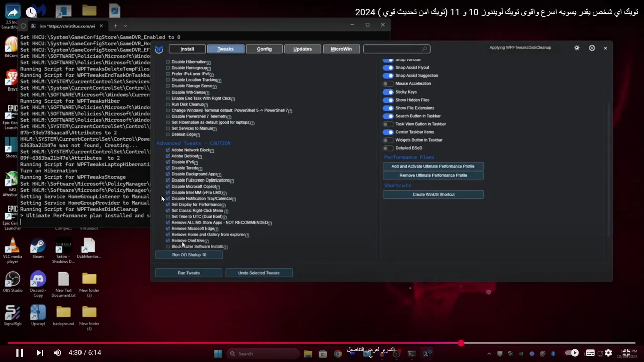Launch SignalRgb from the desktop
Screen dimensions: 644x362
[x=12, y=316]
